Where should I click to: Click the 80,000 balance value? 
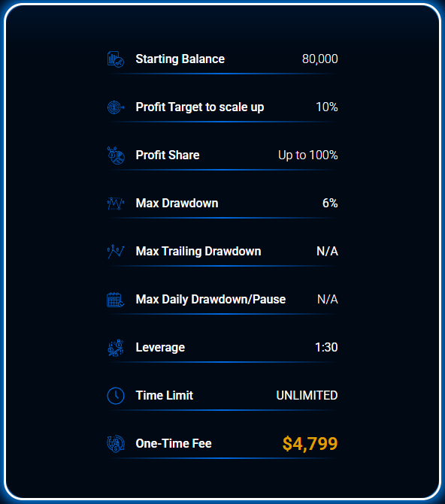pyautogui.click(x=319, y=59)
